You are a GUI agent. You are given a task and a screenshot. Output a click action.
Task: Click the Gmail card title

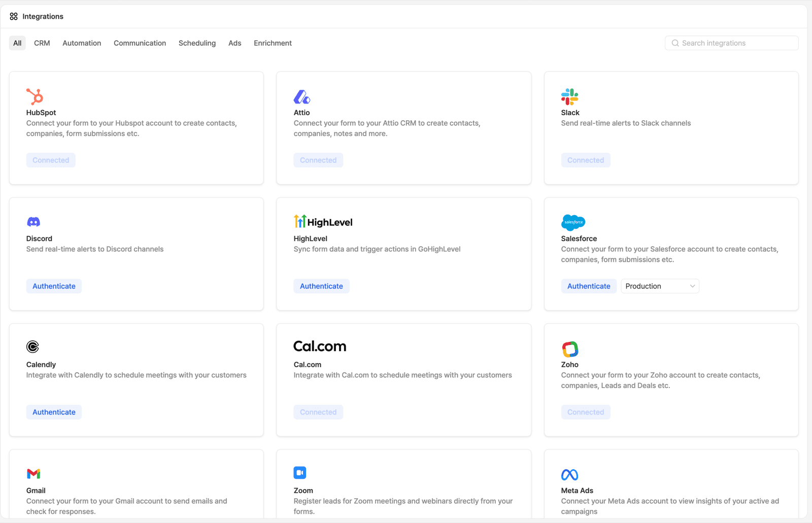pyautogui.click(x=36, y=491)
